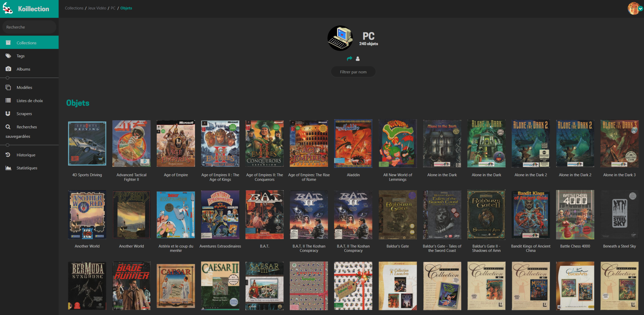Open Age of Empires II Conquerors cover

pyautogui.click(x=264, y=143)
